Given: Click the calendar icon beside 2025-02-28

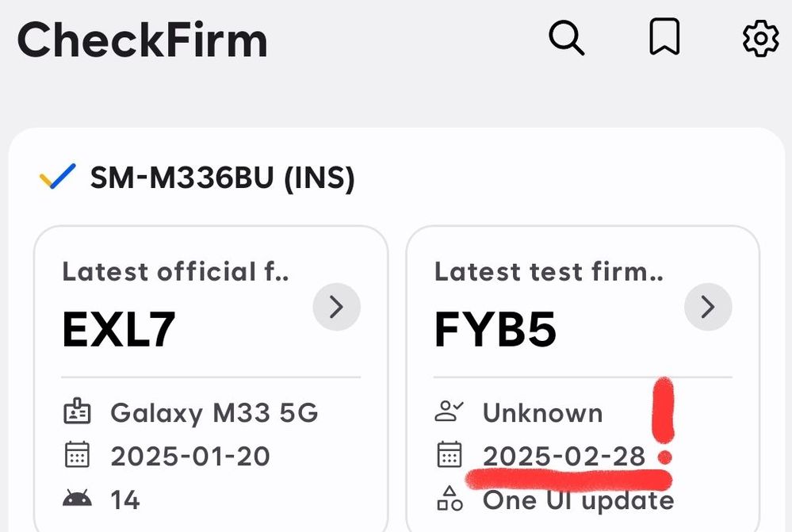Looking at the screenshot, I should pyautogui.click(x=449, y=454).
